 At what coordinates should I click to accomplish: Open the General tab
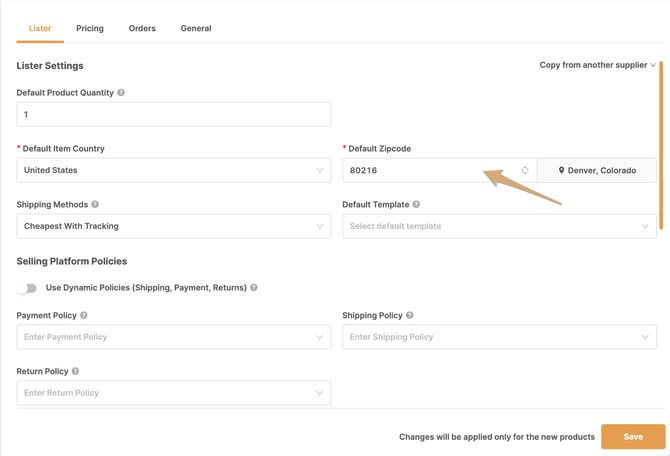click(x=196, y=28)
